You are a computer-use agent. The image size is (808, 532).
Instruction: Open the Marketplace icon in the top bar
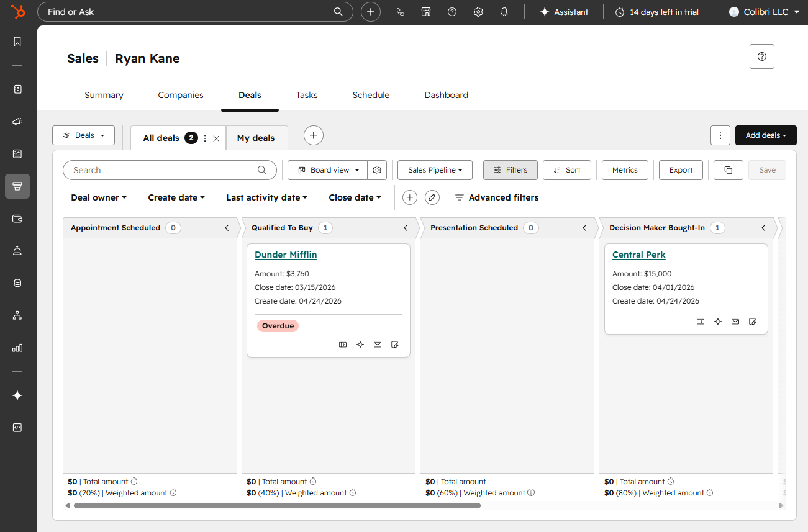[x=426, y=11]
